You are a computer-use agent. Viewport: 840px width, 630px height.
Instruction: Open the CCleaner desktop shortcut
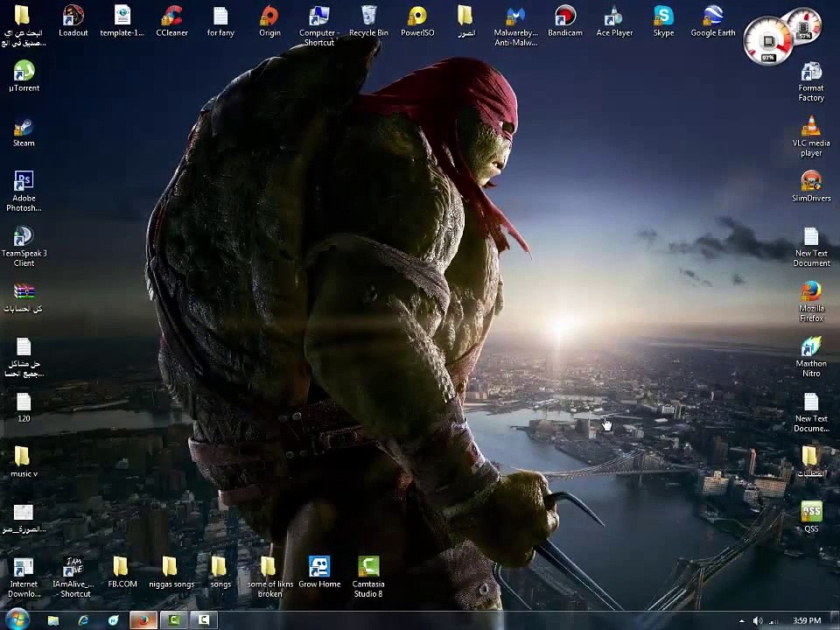tap(171, 17)
